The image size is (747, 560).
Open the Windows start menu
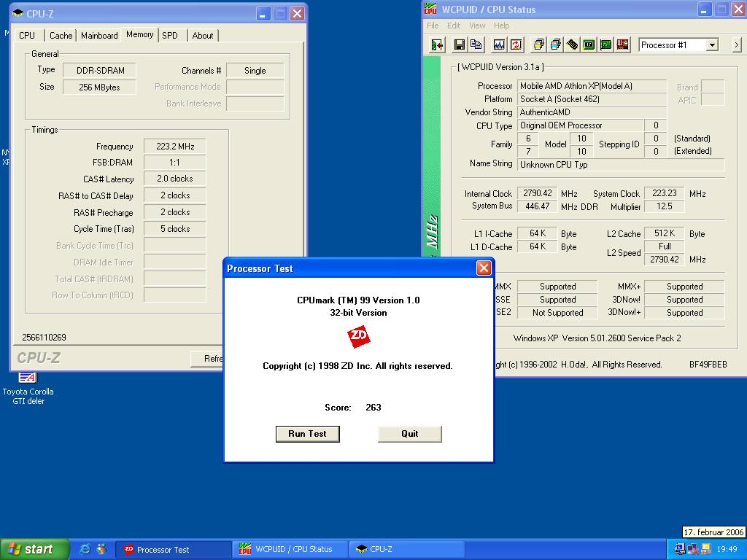click(x=34, y=549)
